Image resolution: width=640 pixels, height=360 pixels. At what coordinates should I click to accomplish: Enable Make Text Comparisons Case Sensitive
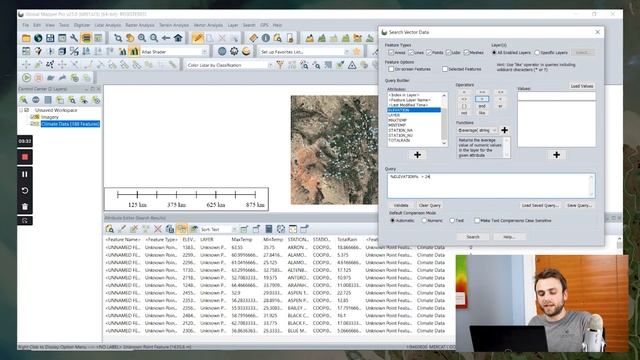coord(477,220)
